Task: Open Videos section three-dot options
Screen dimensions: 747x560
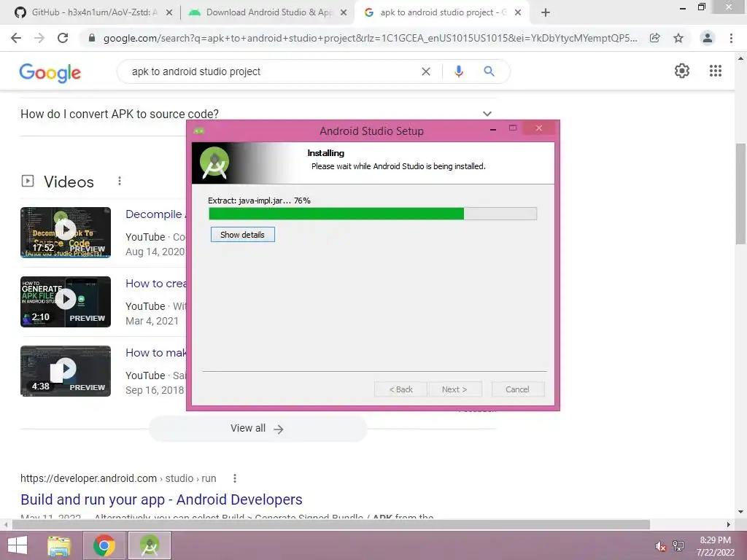Action: (120, 181)
